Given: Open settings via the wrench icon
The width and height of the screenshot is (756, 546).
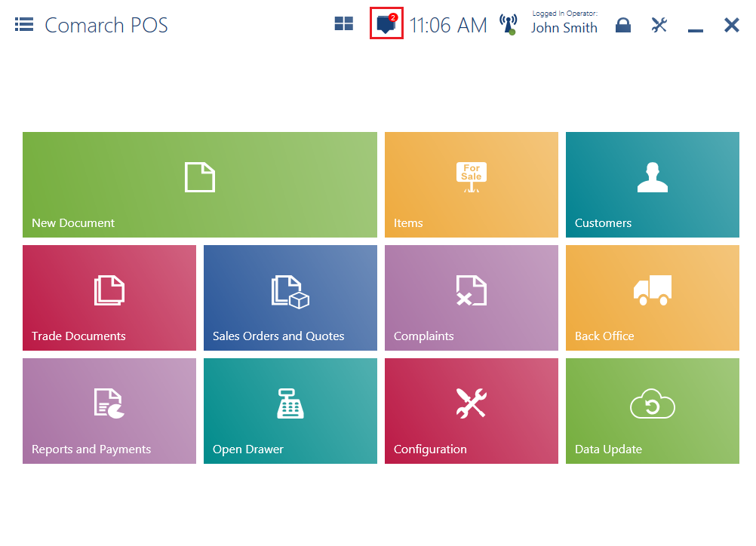Looking at the screenshot, I should click(x=659, y=24).
